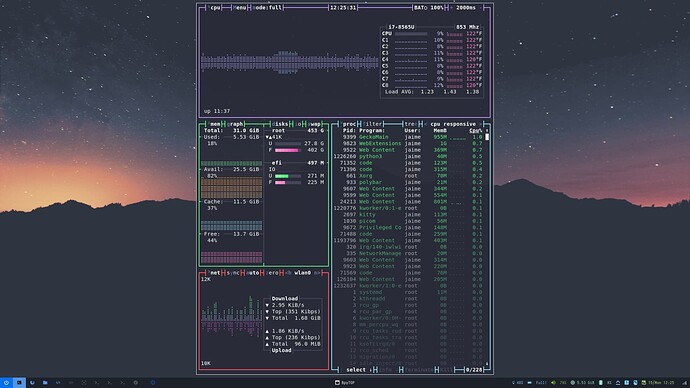This screenshot has width=690, height=388.
Task: Click the code brackets icon on taskbar
Action: point(58,383)
